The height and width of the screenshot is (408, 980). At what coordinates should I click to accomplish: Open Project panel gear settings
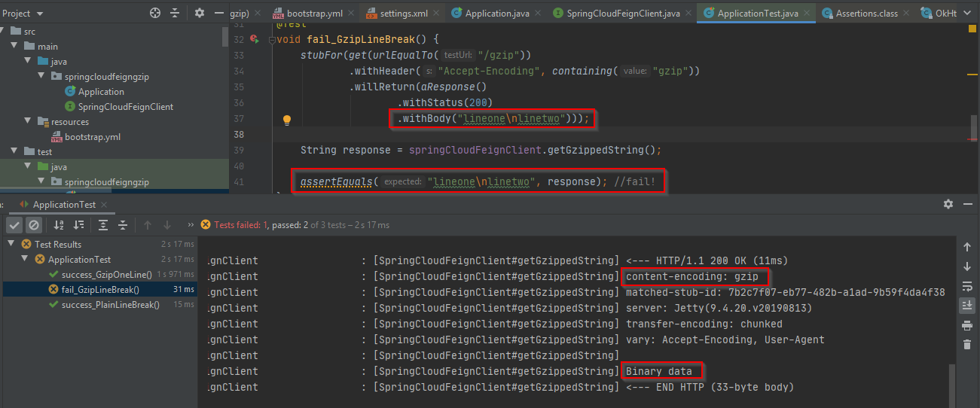(200, 13)
